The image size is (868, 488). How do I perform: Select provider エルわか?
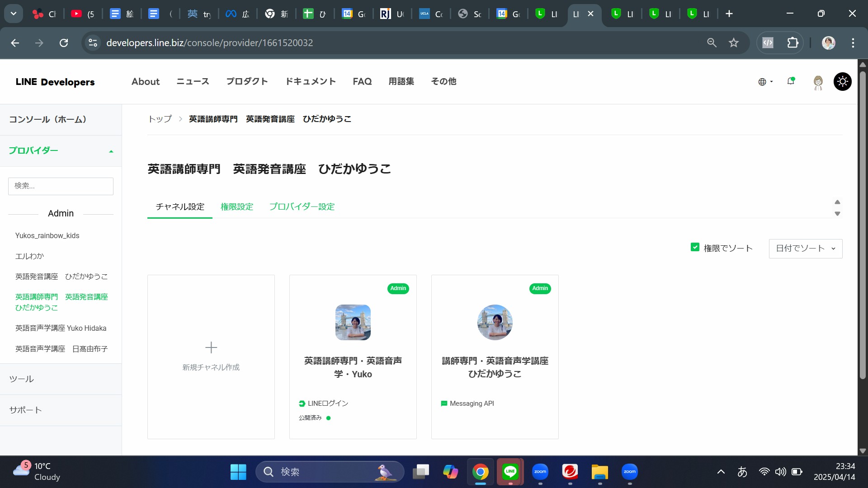tap(29, 256)
